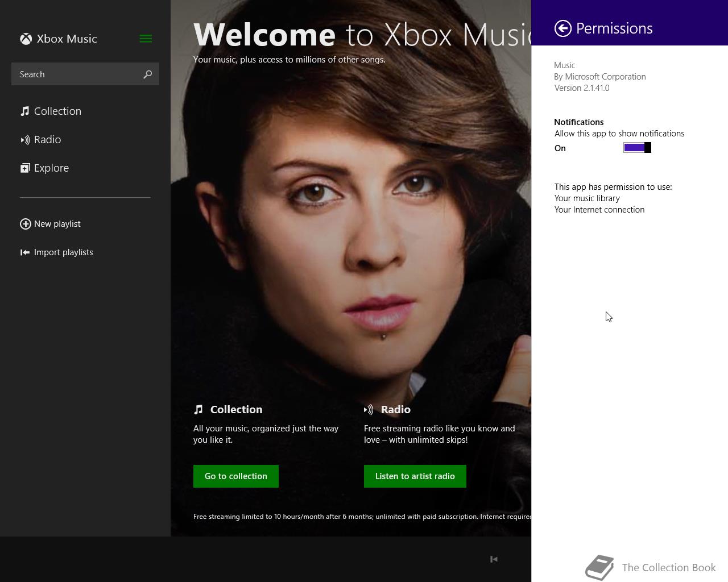Image resolution: width=728 pixels, height=582 pixels.
Task: Click the previous track playback button
Action: [494, 559]
